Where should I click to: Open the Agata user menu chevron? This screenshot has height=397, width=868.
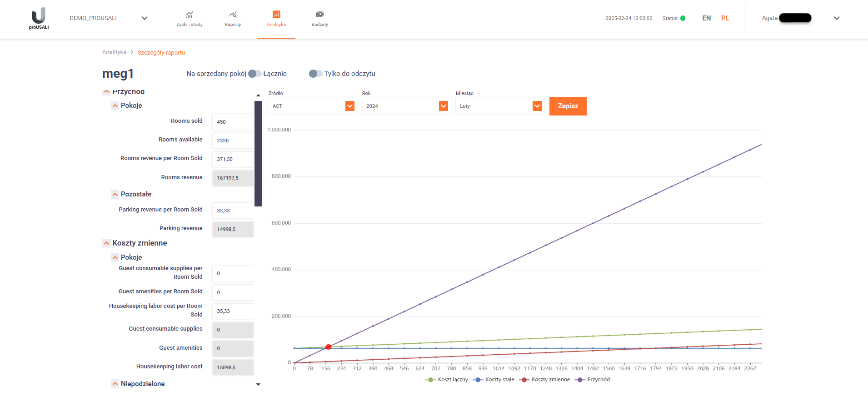pyautogui.click(x=837, y=18)
